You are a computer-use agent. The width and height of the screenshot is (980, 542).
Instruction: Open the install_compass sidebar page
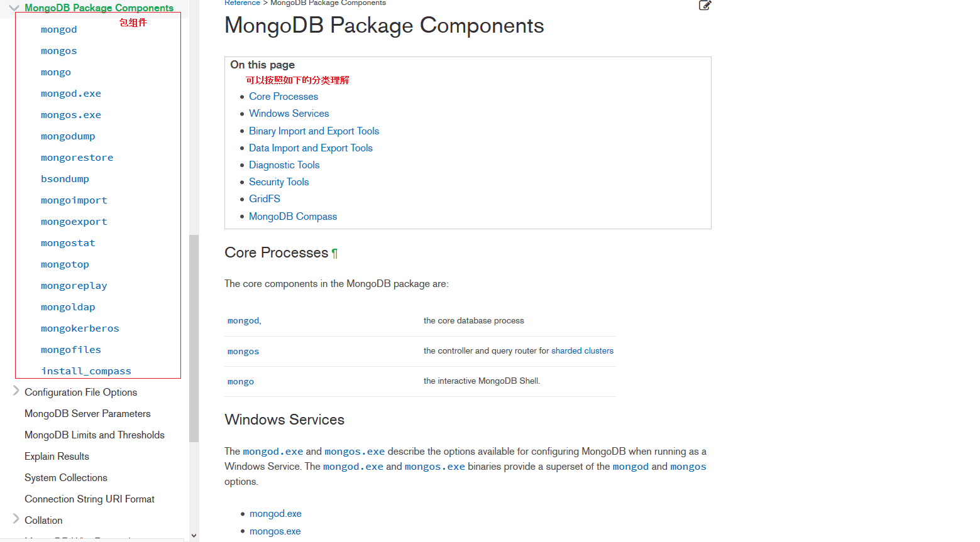86,371
